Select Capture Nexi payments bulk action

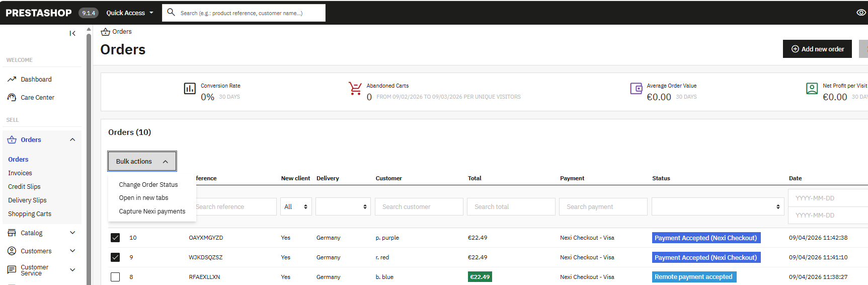point(152,211)
